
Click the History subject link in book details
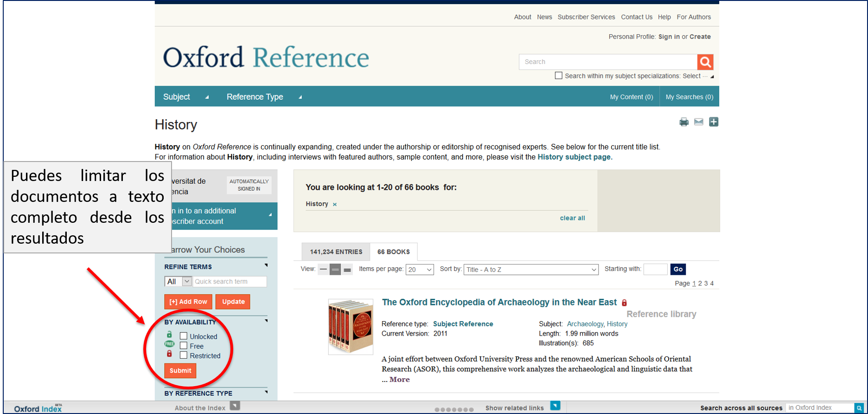(x=617, y=324)
